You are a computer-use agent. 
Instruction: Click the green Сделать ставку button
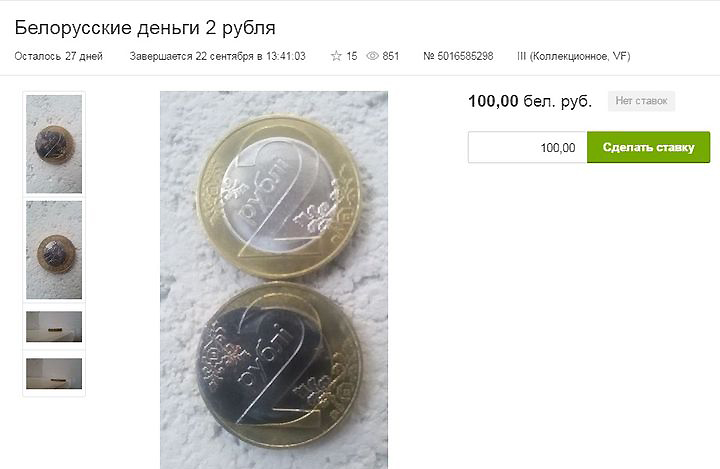(x=648, y=147)
